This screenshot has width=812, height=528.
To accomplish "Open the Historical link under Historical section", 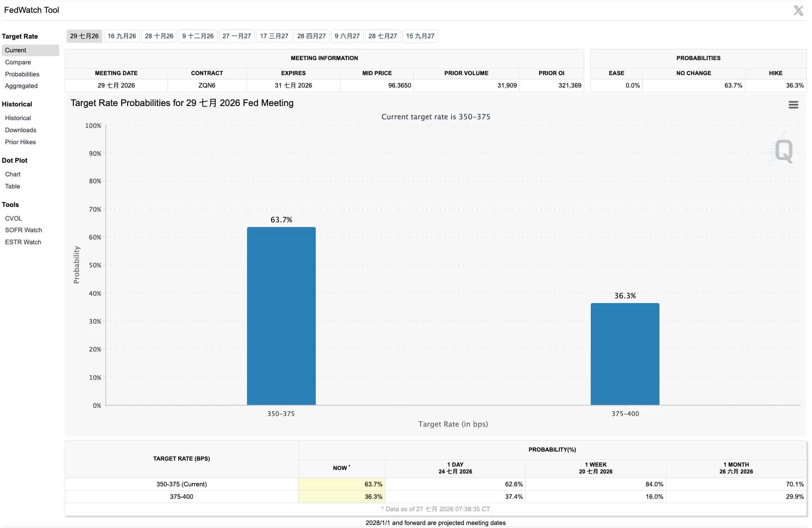I will coord(18,118).
